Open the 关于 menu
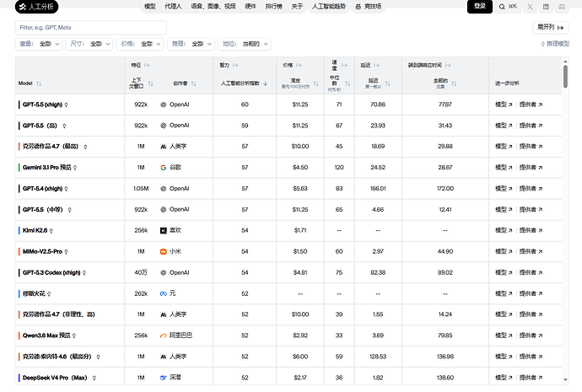Image resolution: width=582 pixels, height=392 pixels. coord(297,6)
